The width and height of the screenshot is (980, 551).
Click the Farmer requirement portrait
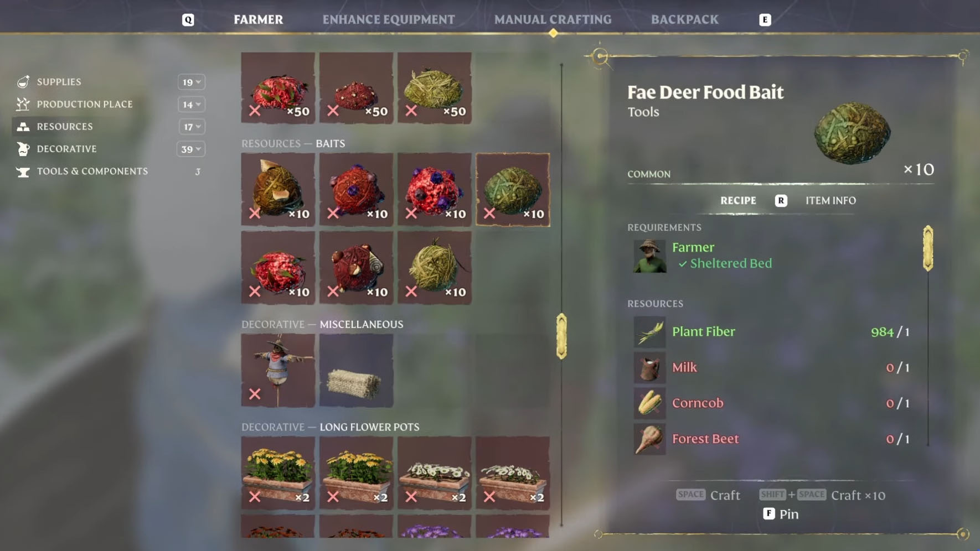(x=649, y=256)
